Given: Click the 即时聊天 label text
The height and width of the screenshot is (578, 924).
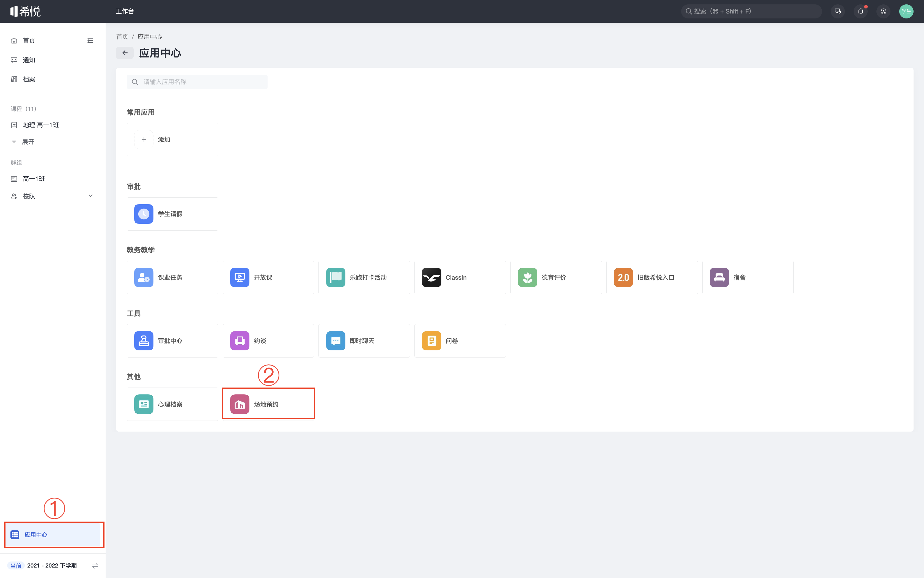Looking at the screenshot, I should [x=362, y=341].
